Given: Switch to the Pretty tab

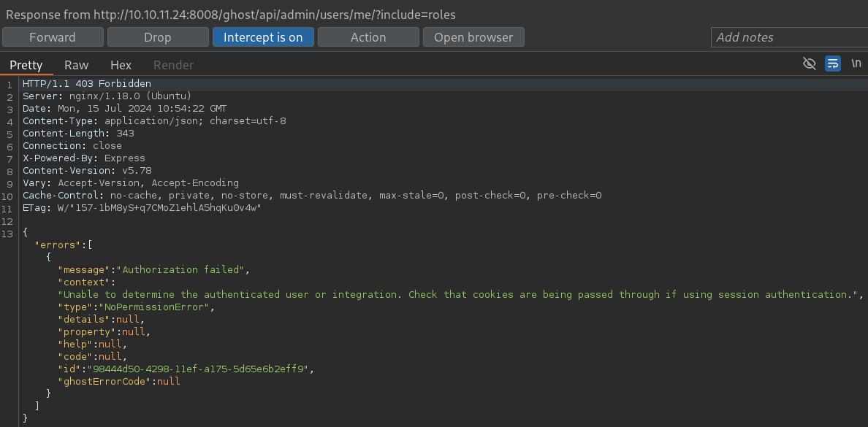Looking at the screenshot, I should click(26, 65).
